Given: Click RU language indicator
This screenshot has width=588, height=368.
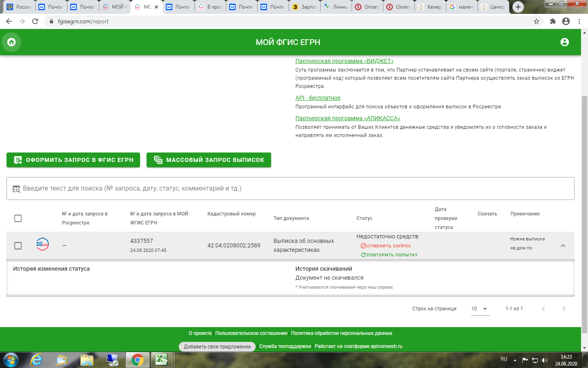Looking at the screenshot, I should tap(504, 359).
